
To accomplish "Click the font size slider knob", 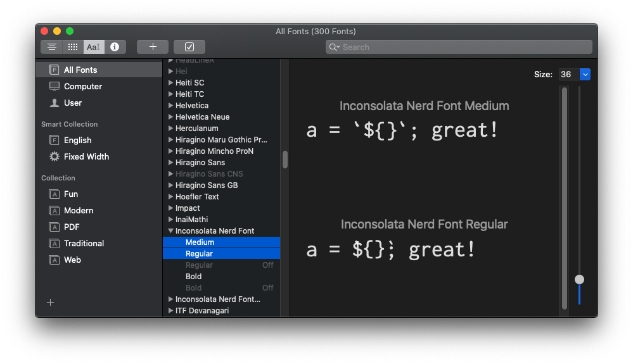I will point(579,279).
